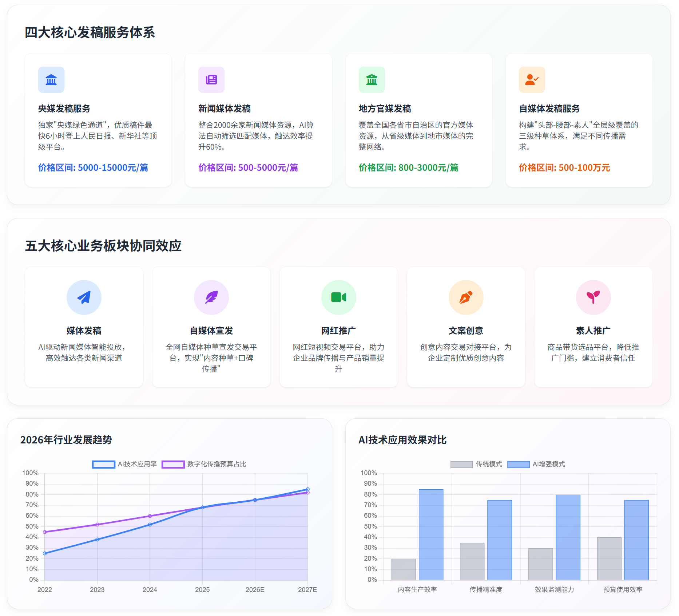Click the blue bank icon for 央媒发稿服务
The height and width of the screenshot is (616, 679).
pyautogui.click(x=51, y=80)
